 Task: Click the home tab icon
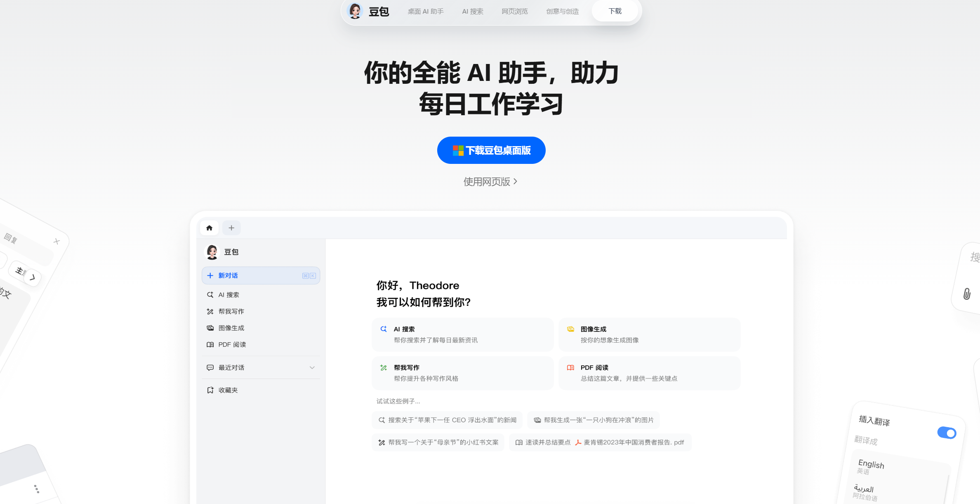click(x=209, y=228)
